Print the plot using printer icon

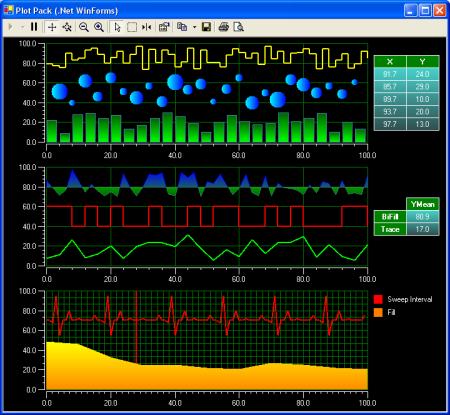(x=224, y=27)
